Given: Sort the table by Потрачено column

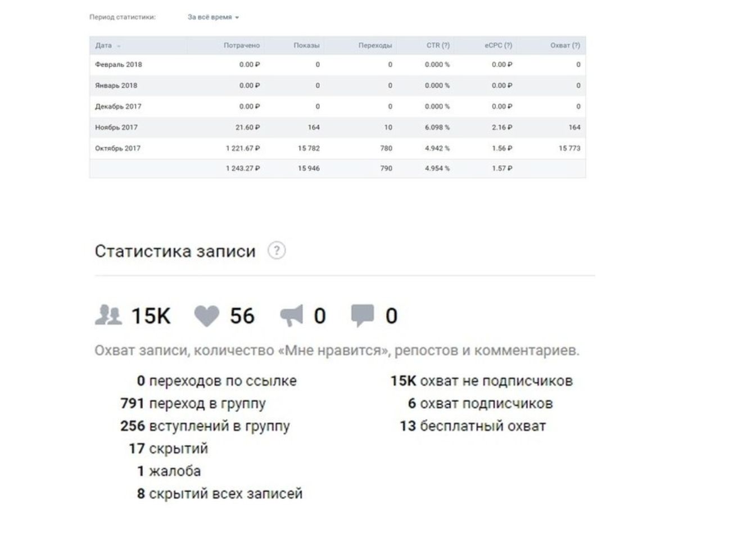Looking at the screenshot, I should click(243, 46).
